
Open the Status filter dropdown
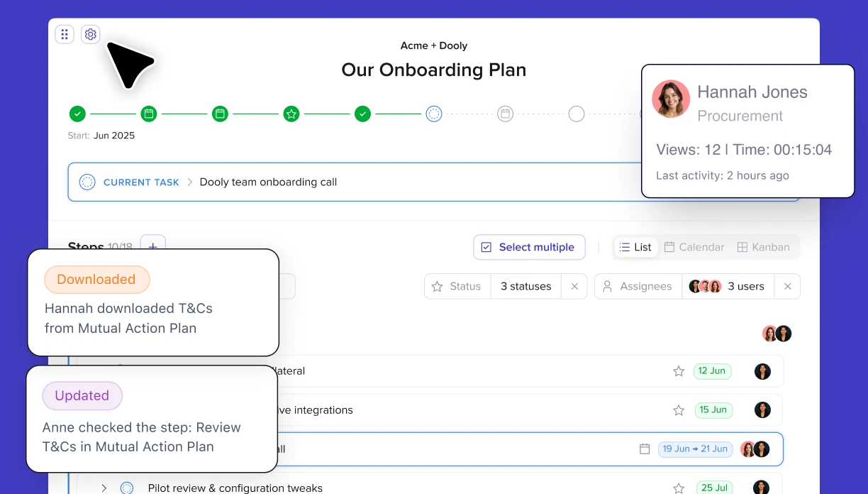(457, 287)
